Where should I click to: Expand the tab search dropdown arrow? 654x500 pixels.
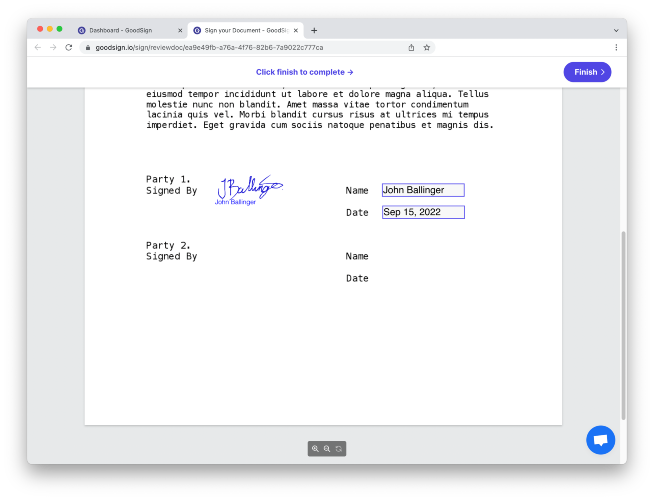tap(616, 30)
